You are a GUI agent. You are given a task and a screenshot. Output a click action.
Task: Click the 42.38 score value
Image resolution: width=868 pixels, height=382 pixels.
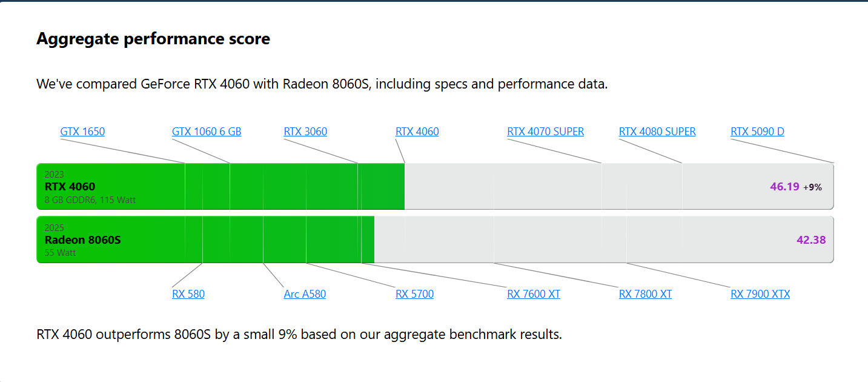pos(811,240)
